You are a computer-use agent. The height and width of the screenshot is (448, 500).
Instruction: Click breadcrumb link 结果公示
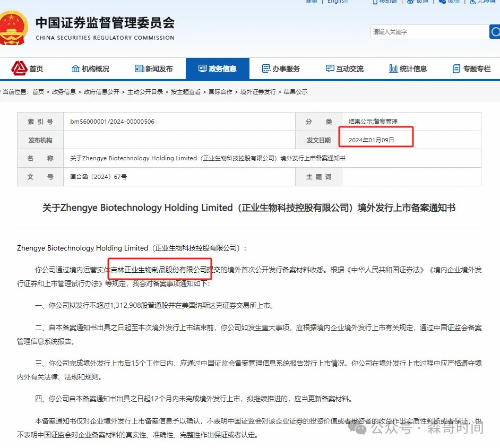click(296, 92)
